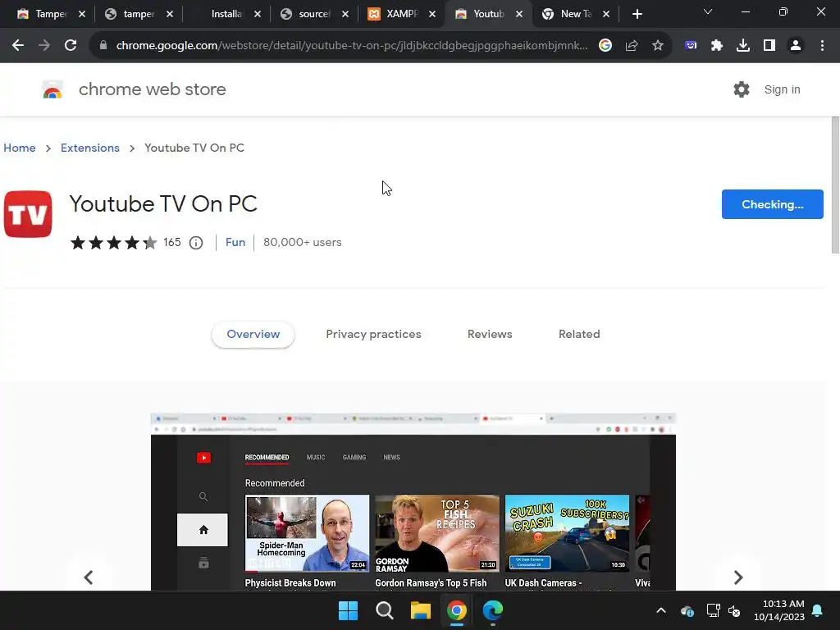Click the OneDrive cloud tray icon

[x=687, y=610]
